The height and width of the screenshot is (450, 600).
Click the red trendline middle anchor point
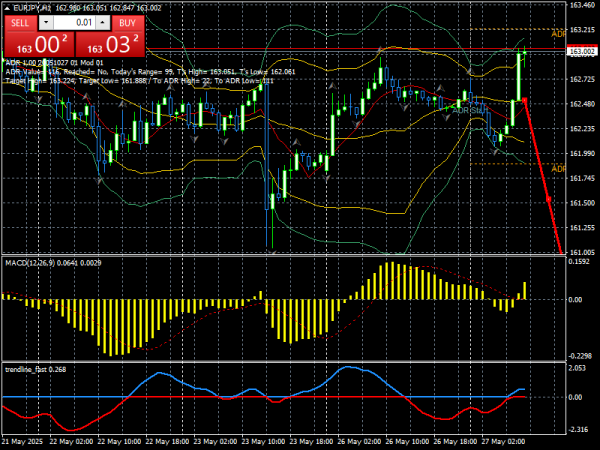click(548, 199)
